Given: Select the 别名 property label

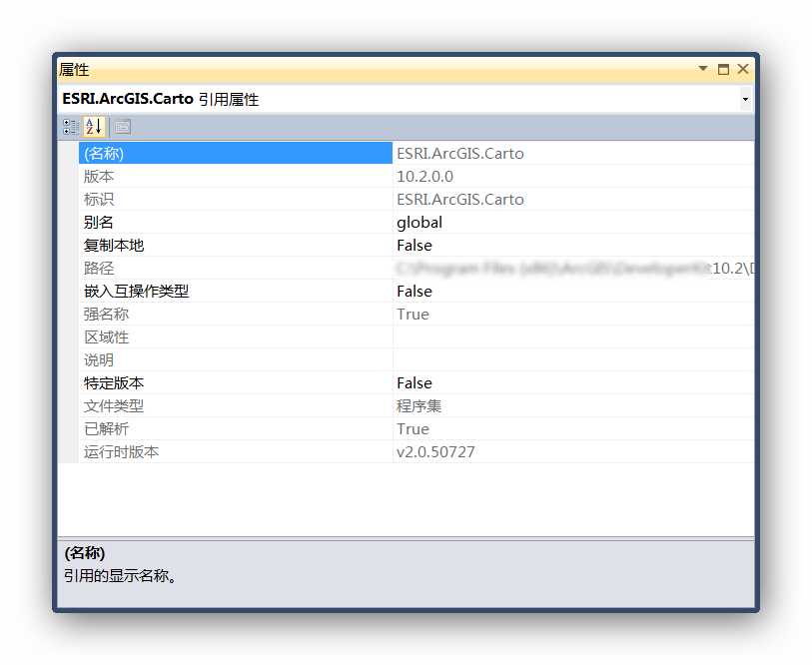Looking at the screenshot, I should click(99, 223).
